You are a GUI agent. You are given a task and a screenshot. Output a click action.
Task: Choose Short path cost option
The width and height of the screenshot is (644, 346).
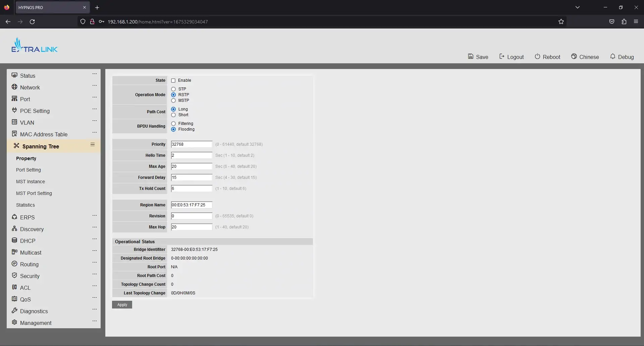(x=173, y=115)
